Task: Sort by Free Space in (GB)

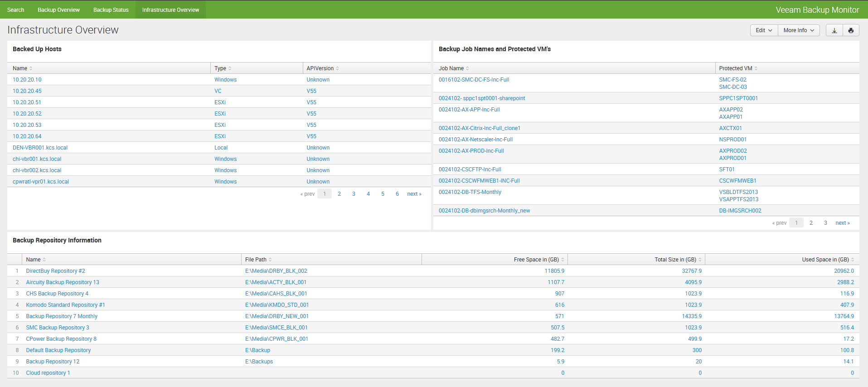Action: [539, 260]
